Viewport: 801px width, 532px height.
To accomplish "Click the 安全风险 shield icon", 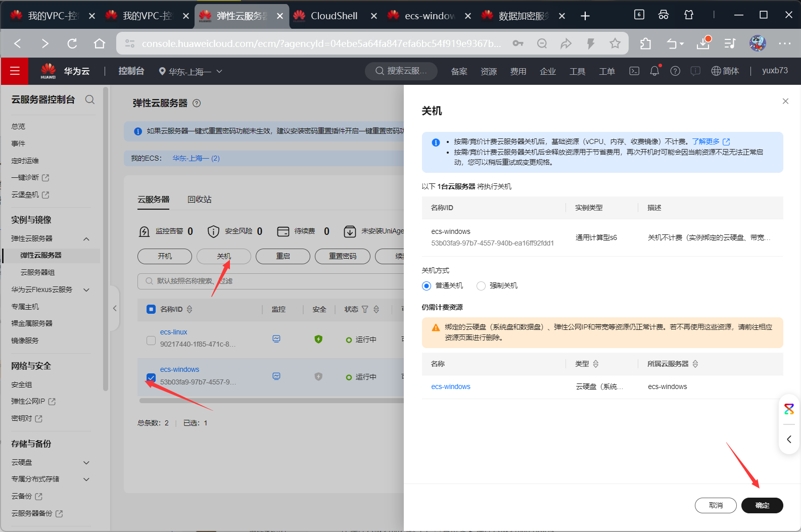I will point(213,231).
